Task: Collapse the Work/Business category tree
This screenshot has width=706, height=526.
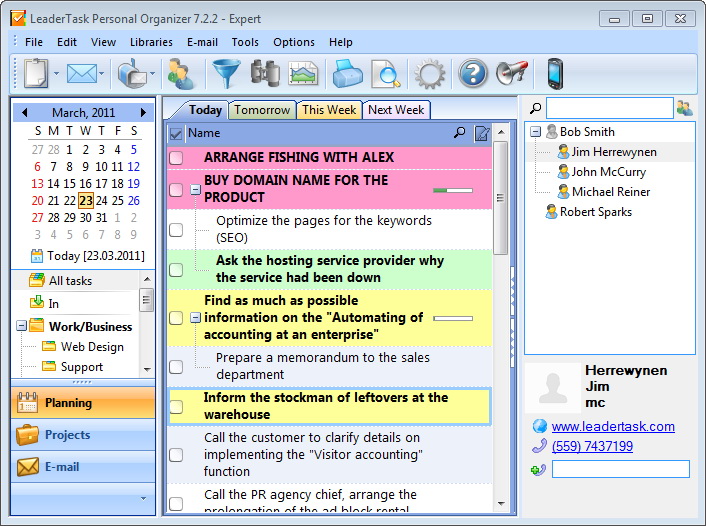Action: 22,326
